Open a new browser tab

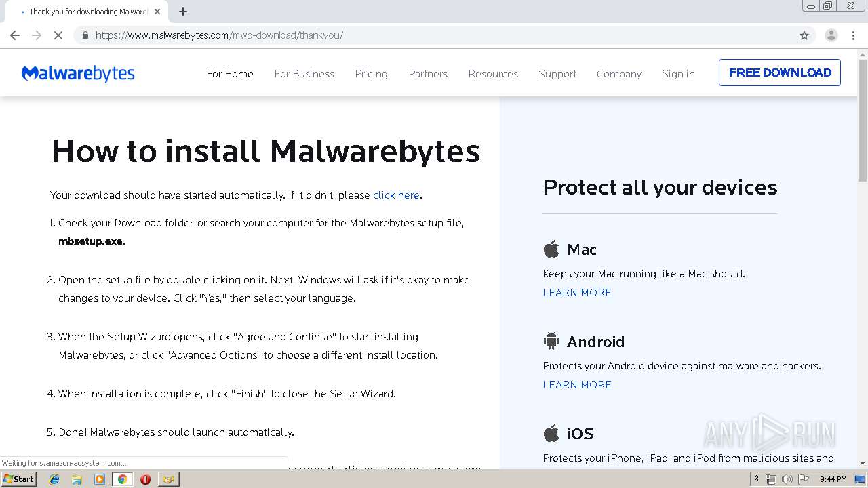tap(183, 12)
